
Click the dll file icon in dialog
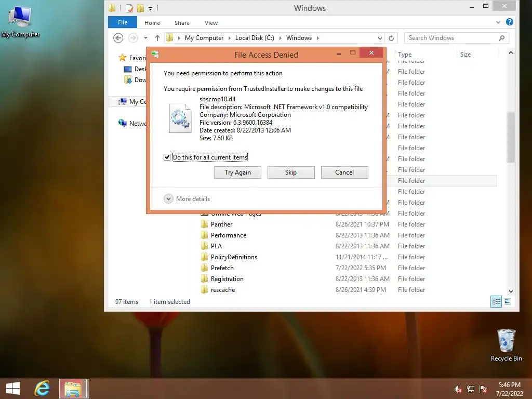coord(180,118)
